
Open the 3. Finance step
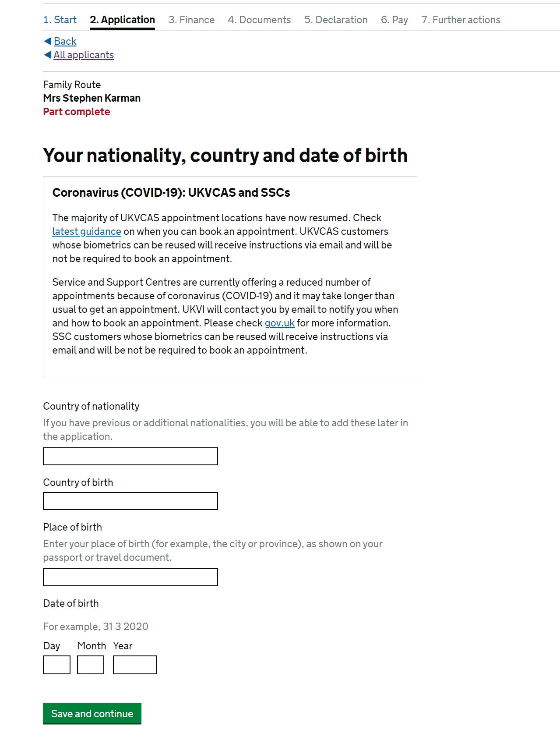tap(191, 20)
